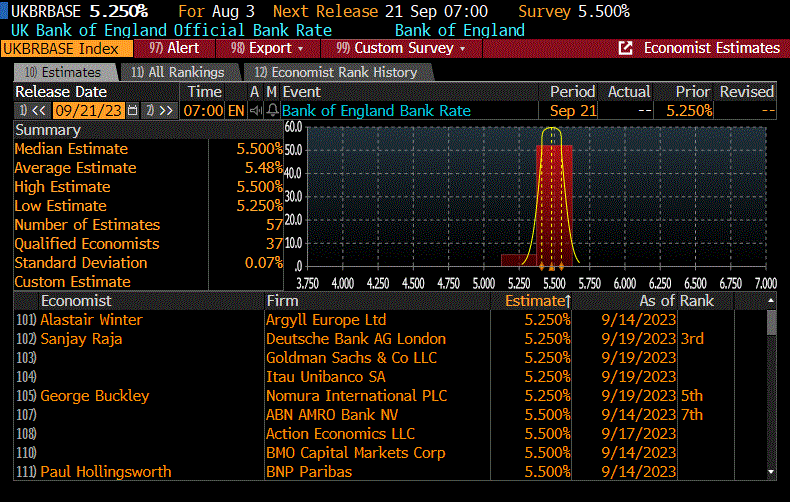Switch to the All Rankings tab
This screenshot has height=502, width=790.
[x=178, y=73]
